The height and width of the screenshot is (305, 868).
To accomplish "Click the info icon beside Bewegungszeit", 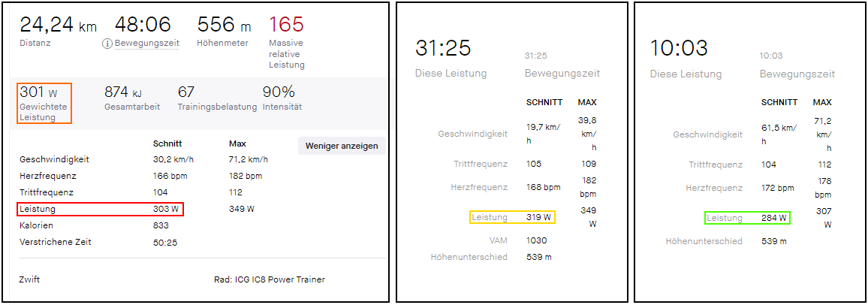I will click(107, 43).
